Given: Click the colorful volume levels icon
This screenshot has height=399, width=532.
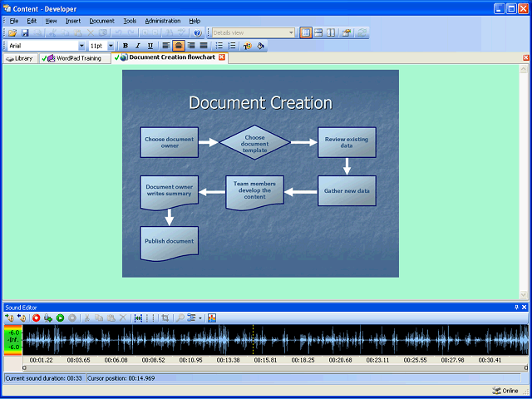Looking at the screenshot, I should click(212, 318).
